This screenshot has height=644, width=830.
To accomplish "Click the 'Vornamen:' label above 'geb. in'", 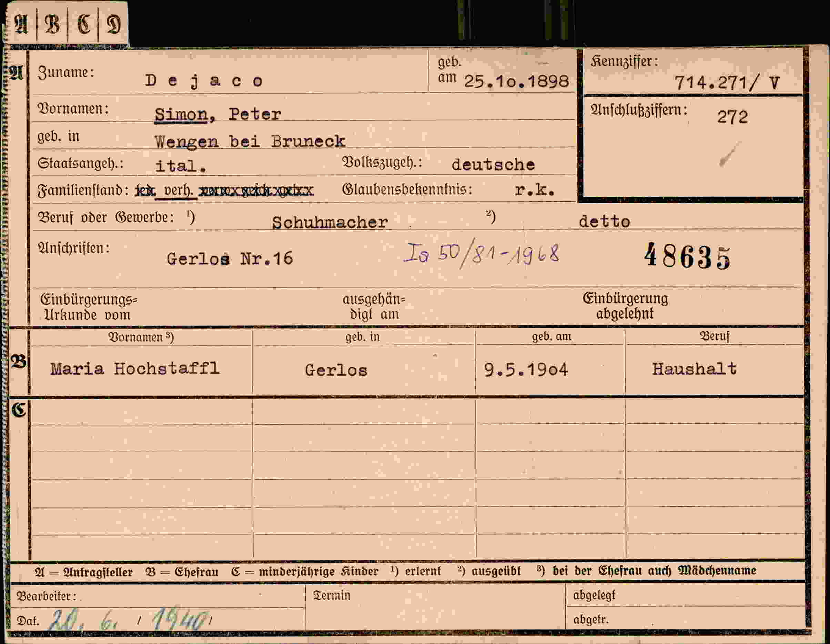I will coord(73,109).
